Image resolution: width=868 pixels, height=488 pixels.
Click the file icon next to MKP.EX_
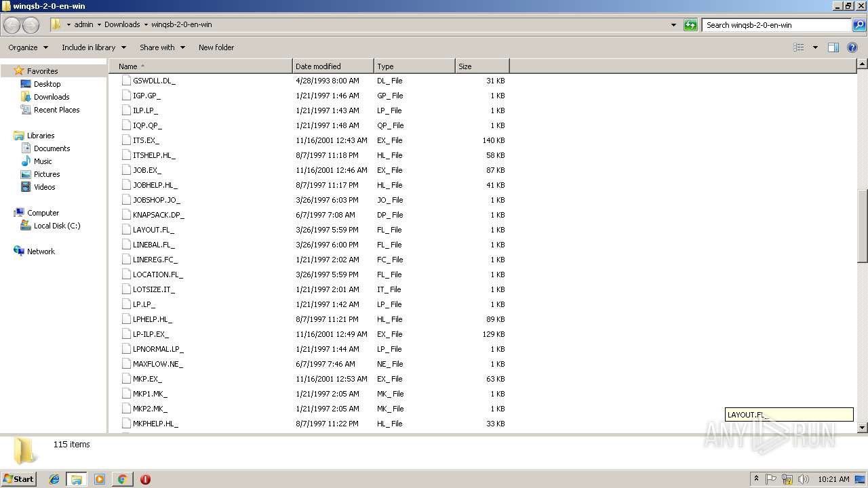click(x=126, y=379)
